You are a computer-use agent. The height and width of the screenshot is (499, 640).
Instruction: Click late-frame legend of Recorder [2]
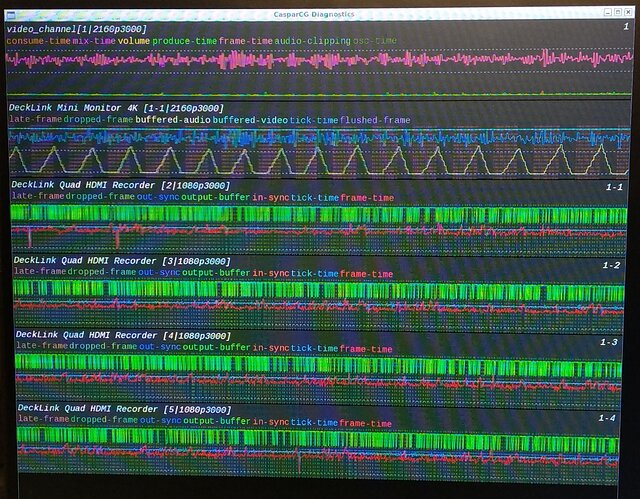tap(38, 196)
